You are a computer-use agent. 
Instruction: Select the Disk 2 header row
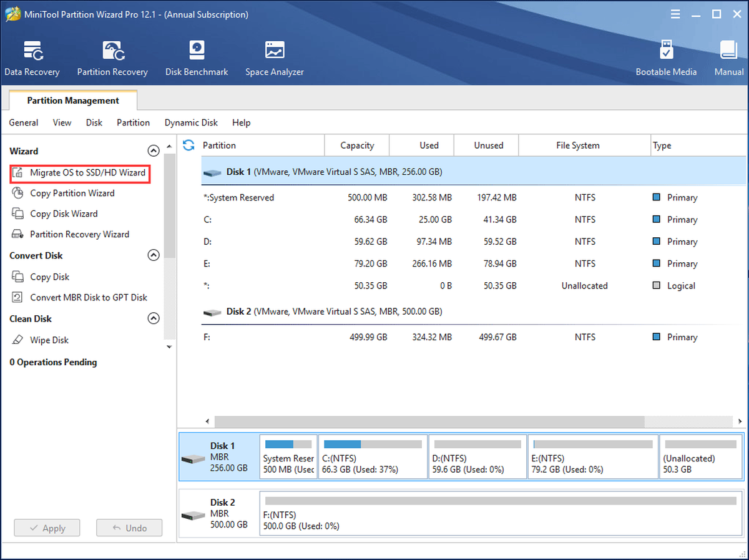(473, 311)
